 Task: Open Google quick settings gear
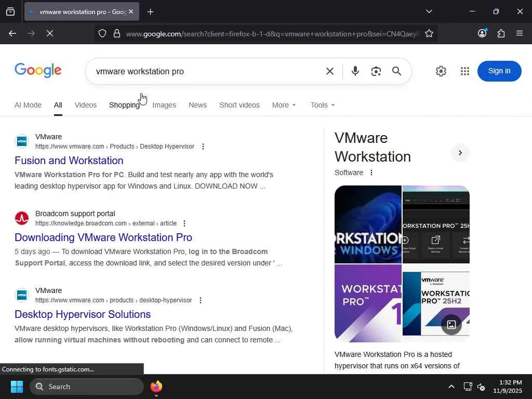coord(441,71)
